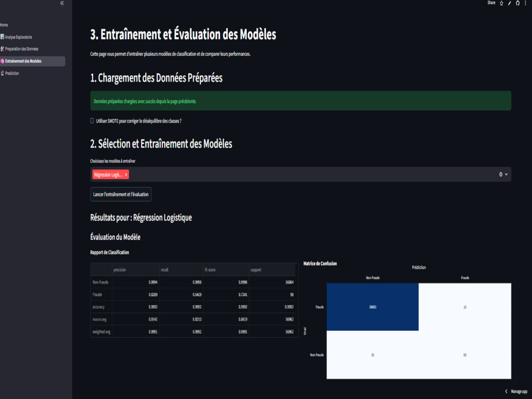The width and height of the screenshot is (532, 399).
Task: Click the f1-score column header
Action: (x=226, y=270)
